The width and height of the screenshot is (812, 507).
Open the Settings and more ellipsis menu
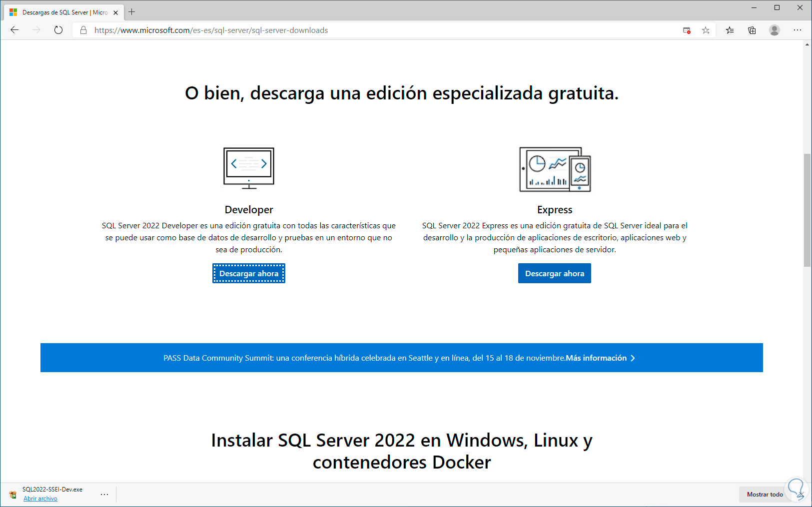pos(798,30)
